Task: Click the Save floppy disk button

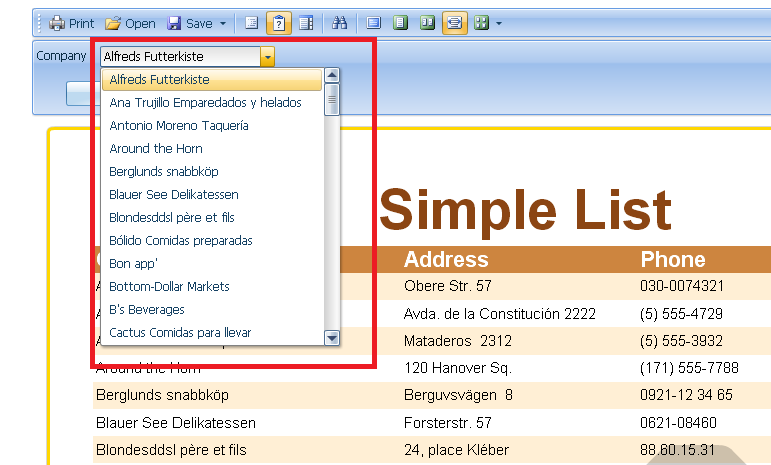Action: (189, 23)
